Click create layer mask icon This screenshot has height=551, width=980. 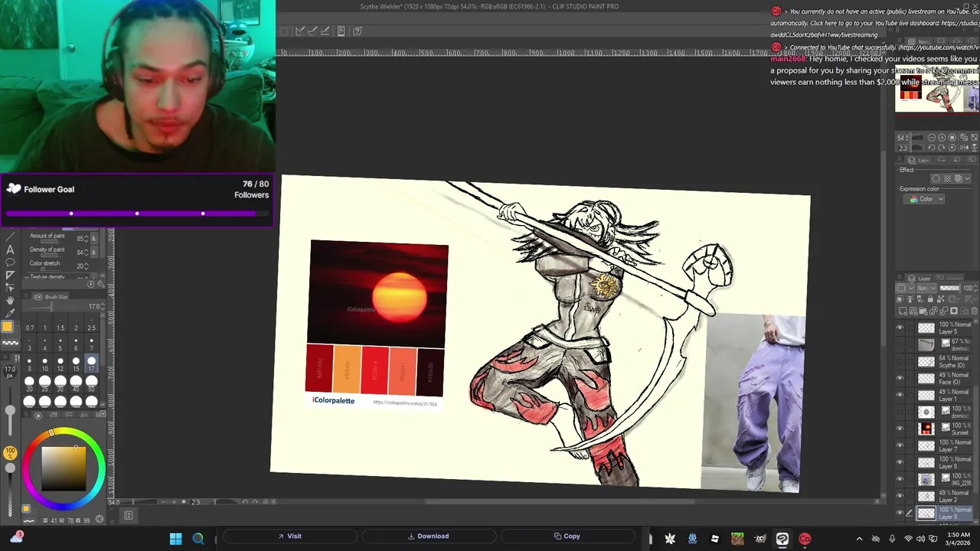954,311
